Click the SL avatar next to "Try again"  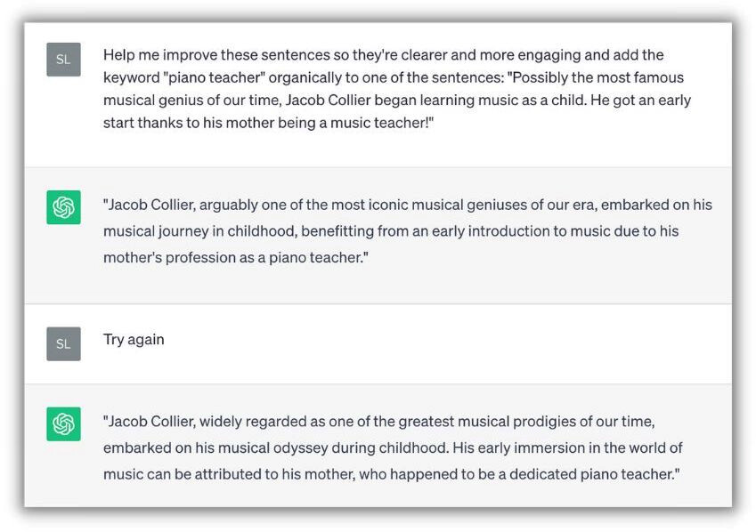[63, 343]
